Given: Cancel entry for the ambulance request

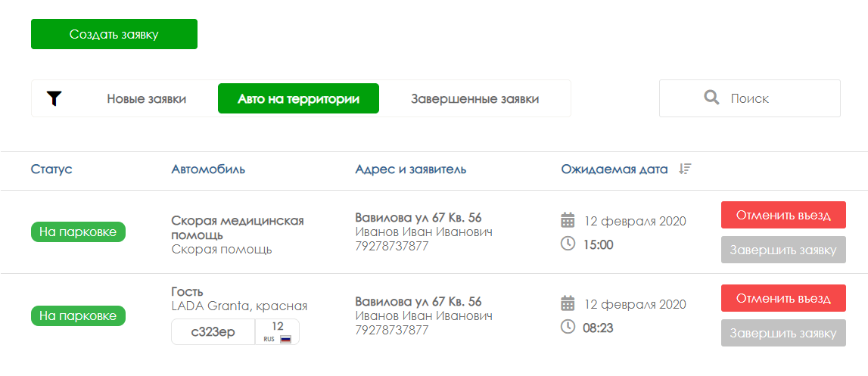Looking at the screenshot, I should (783, 215).
